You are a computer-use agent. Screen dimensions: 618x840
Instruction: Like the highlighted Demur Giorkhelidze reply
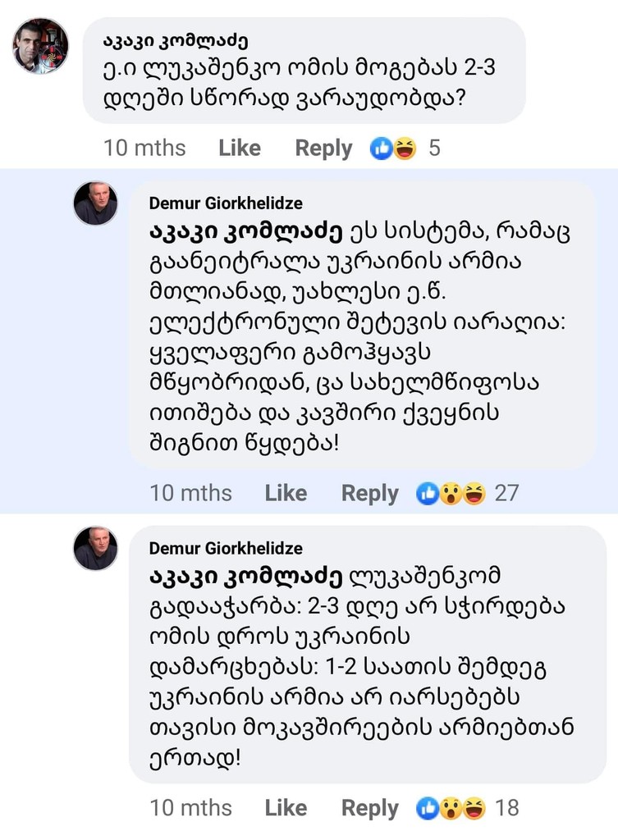[x=286, y=493]
